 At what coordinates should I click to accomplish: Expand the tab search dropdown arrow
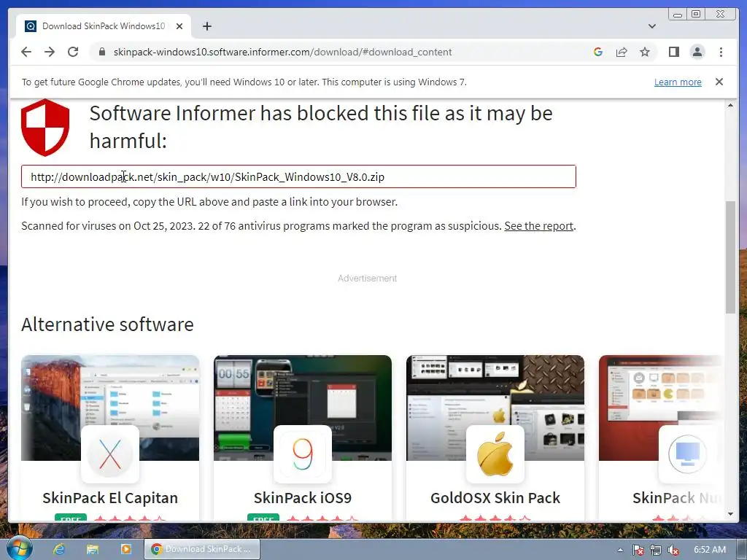652,26
